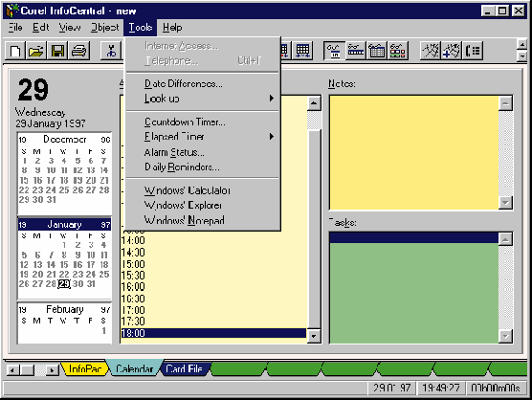Switch to the Card File tab
This screenshot has height=400, width=532.
click(x=185, y=368)
